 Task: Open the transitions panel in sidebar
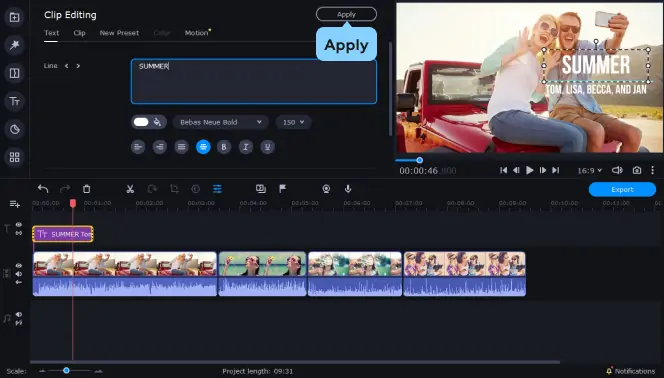[14, 73]
